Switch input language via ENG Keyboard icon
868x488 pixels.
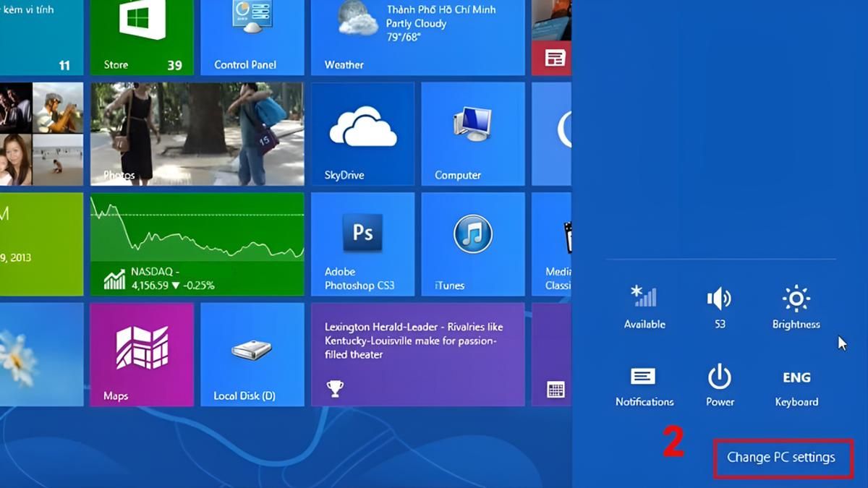pyautogui.click(x=794, y=380)
